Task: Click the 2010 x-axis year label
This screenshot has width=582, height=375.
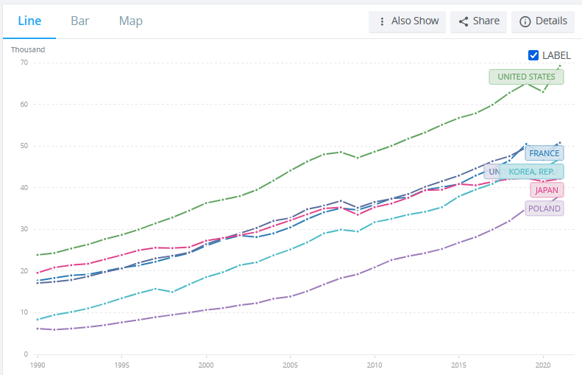Action: tap(375, 365)
